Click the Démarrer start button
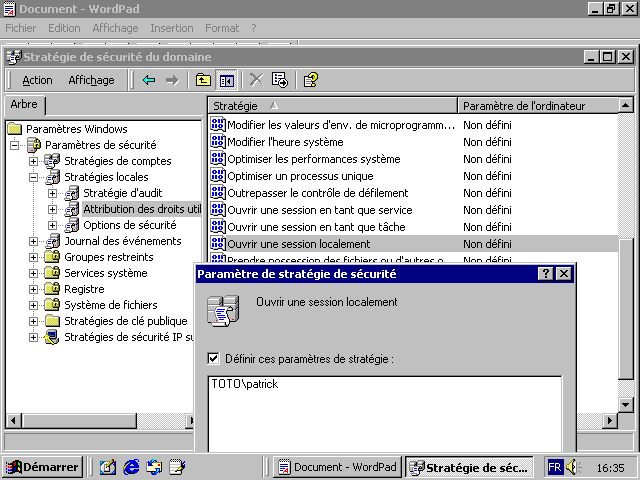This screenshot has height=480, width=640. click(x=42, y=467)
